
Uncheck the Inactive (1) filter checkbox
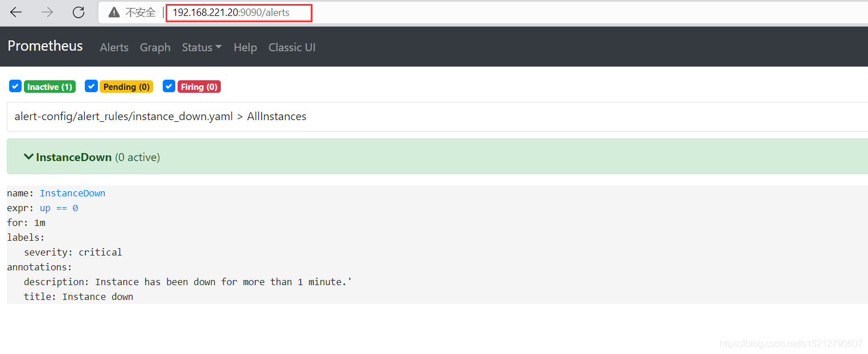15,86
